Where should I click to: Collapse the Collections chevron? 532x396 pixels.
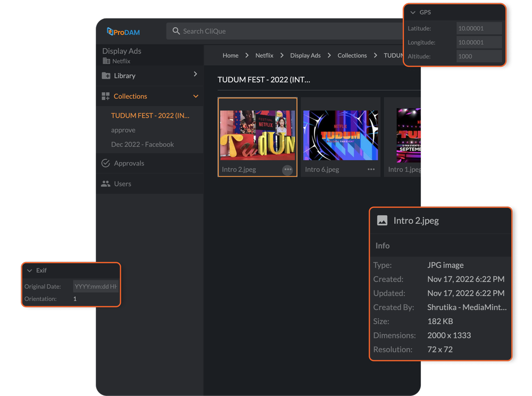tap(196, 96)
